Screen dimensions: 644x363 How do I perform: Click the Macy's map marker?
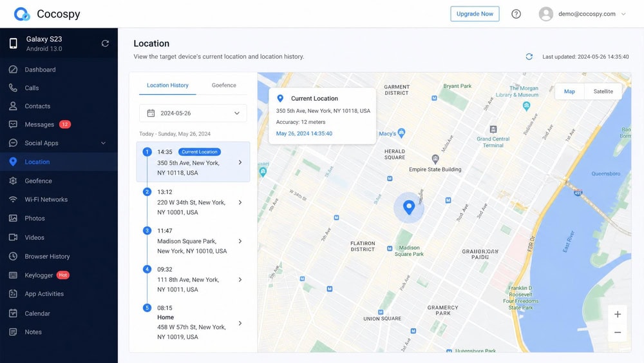point(402,132)
